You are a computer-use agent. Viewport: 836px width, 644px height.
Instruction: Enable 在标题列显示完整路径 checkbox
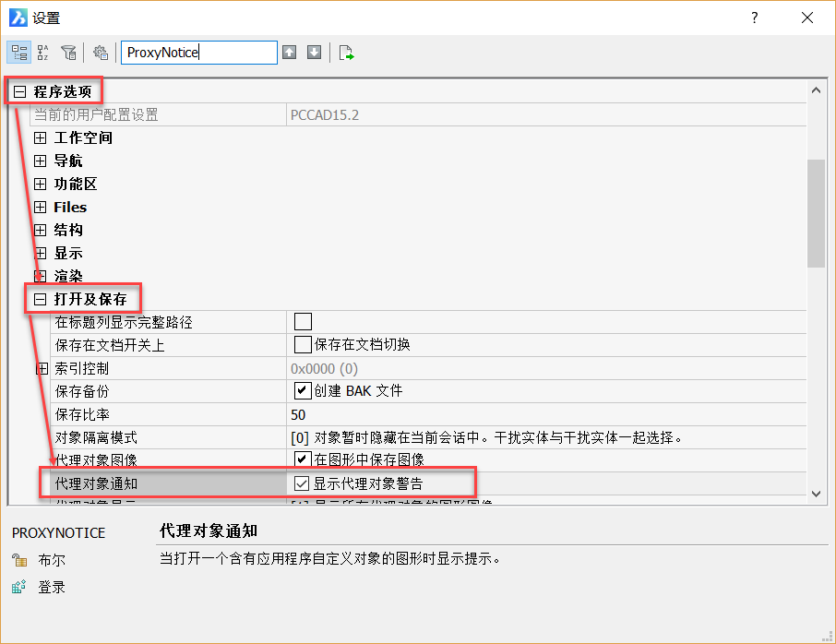point(303,321)
